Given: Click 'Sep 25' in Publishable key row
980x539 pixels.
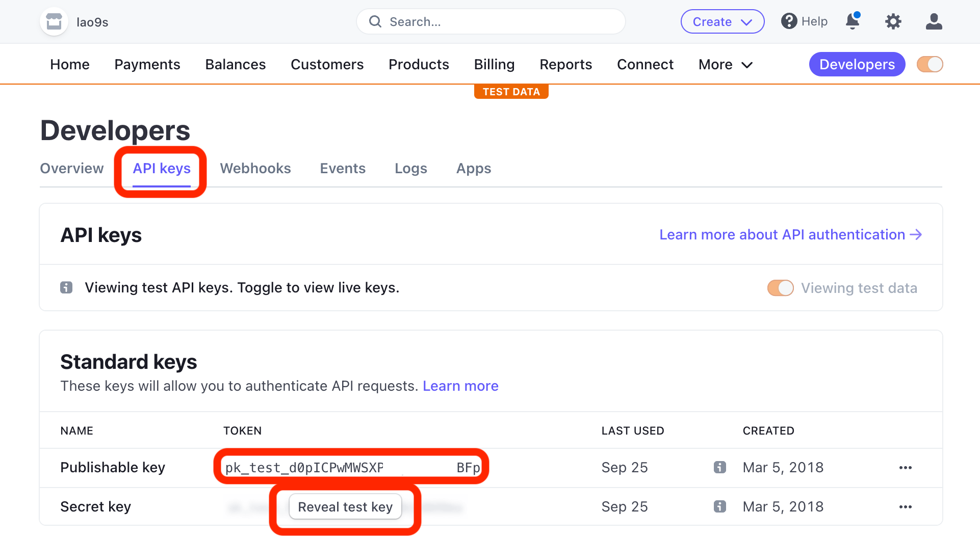Looking at the screenshot, I should 625,467.
